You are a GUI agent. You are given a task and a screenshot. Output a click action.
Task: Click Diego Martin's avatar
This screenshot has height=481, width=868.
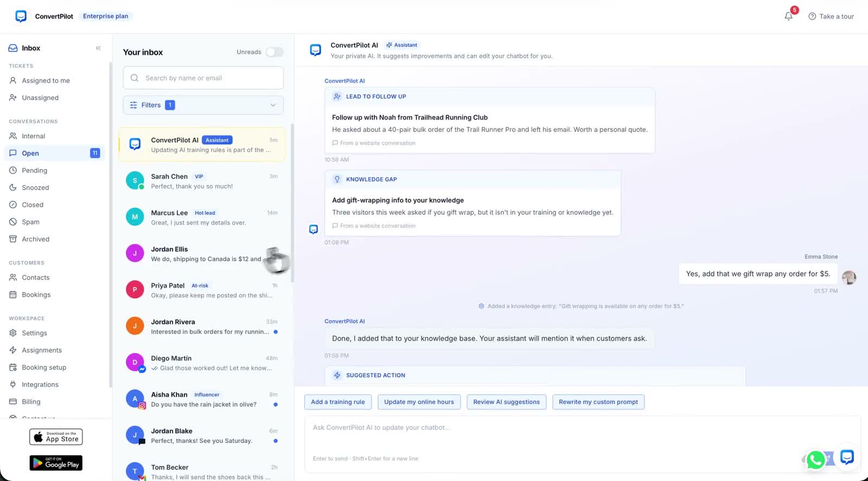(135, 363)
